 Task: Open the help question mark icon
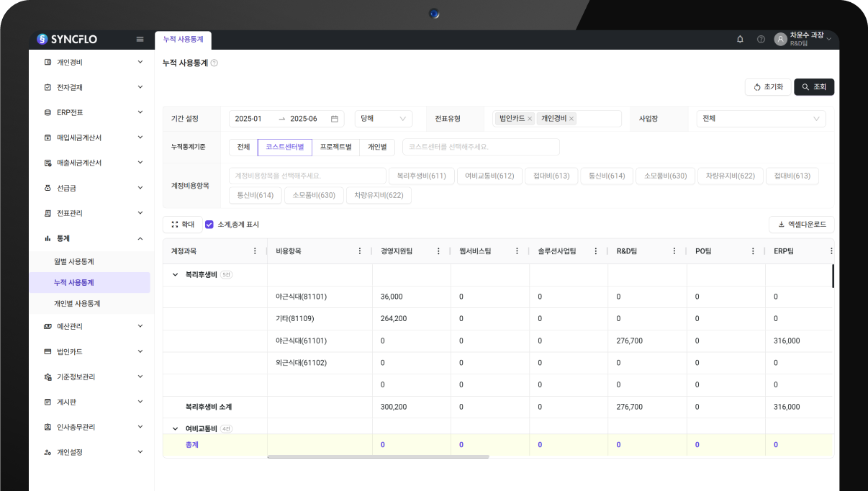point(761,39)
